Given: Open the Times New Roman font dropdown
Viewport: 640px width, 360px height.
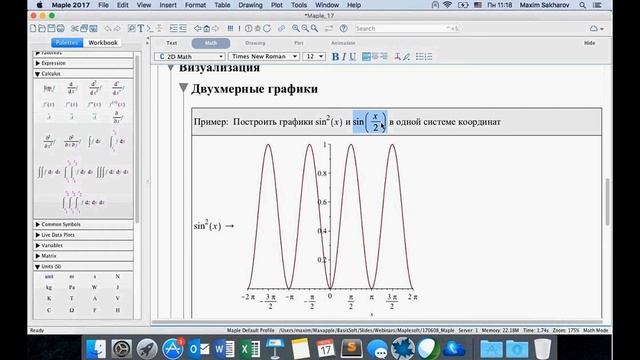Looking at the screenshot, I should [264, 56].
